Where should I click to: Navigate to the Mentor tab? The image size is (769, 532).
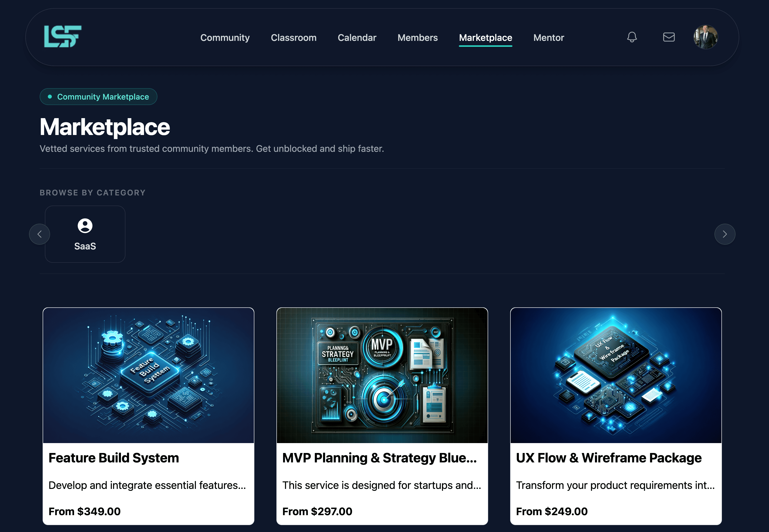click(548, 38)
